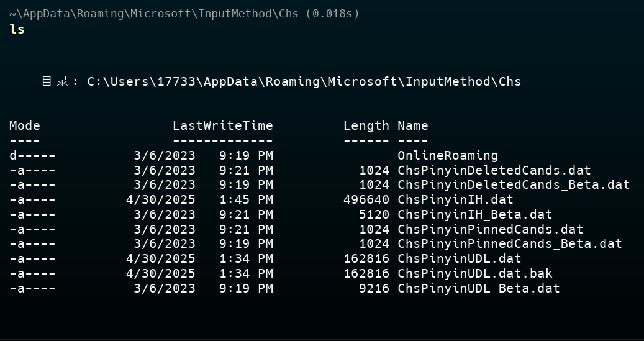Select the ChsPinyinPinnedCands_Beta.dat filename

coord(509,244)
